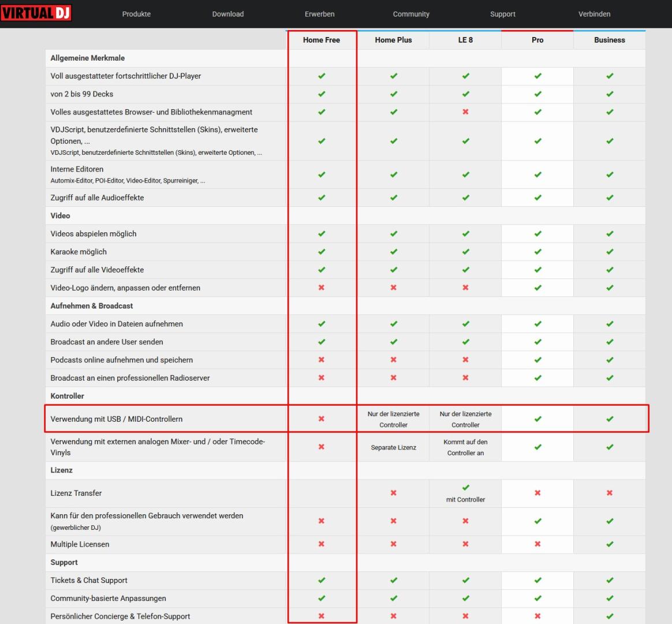Click the Business green check for Multiple Licensen
Screen dimensions: 672x624
pyautogui.click(x=610, y=544)
